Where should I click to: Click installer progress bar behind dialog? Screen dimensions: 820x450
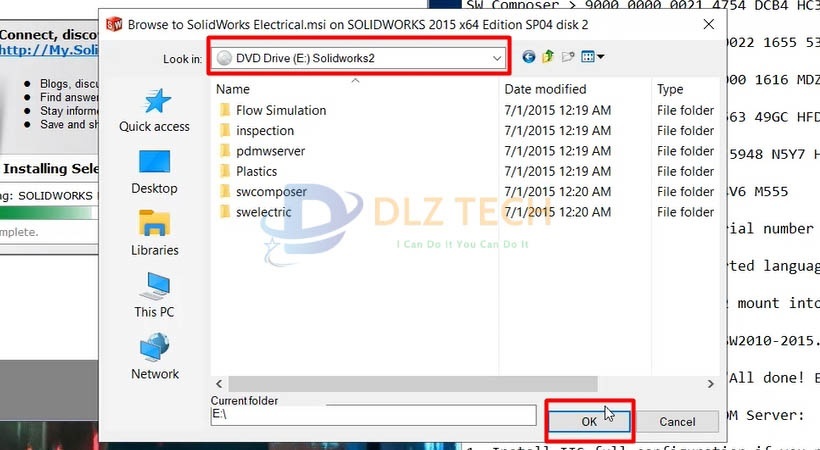coord(49,212)
